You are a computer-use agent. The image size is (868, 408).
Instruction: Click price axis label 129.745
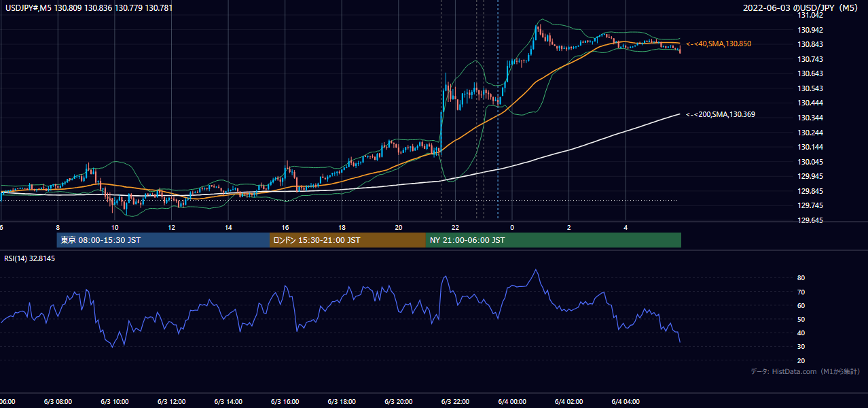click(x=811, y=205)
